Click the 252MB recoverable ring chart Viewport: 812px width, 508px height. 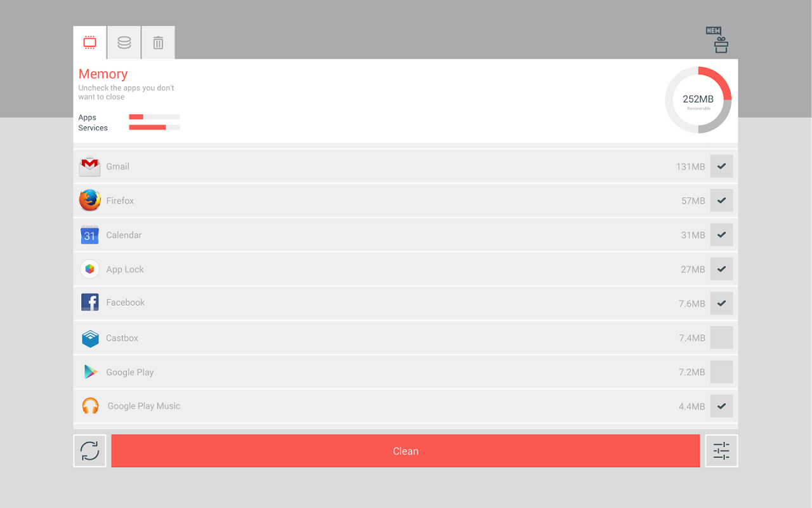tap(698, 100)
